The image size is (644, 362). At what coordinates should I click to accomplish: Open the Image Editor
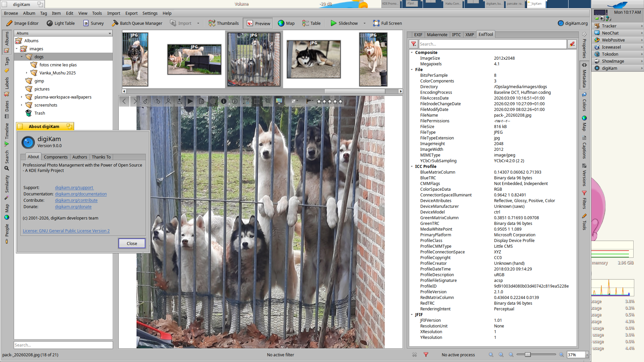22,23
